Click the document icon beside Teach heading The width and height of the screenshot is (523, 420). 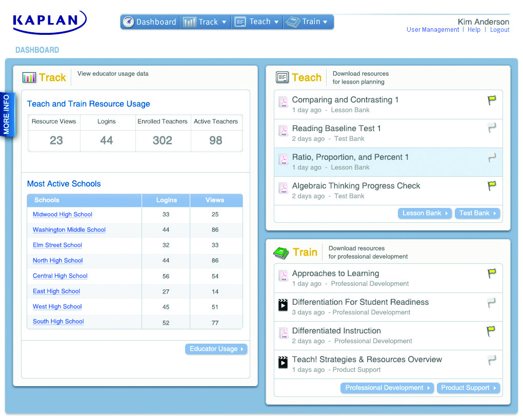(282, 77)
